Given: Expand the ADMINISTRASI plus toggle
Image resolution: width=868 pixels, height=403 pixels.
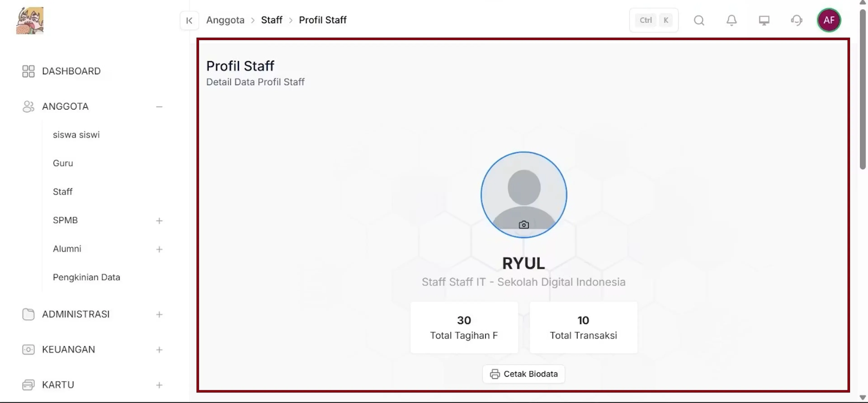Looking at the screenshot, I should pyautogui.click(x=159, y=315).
